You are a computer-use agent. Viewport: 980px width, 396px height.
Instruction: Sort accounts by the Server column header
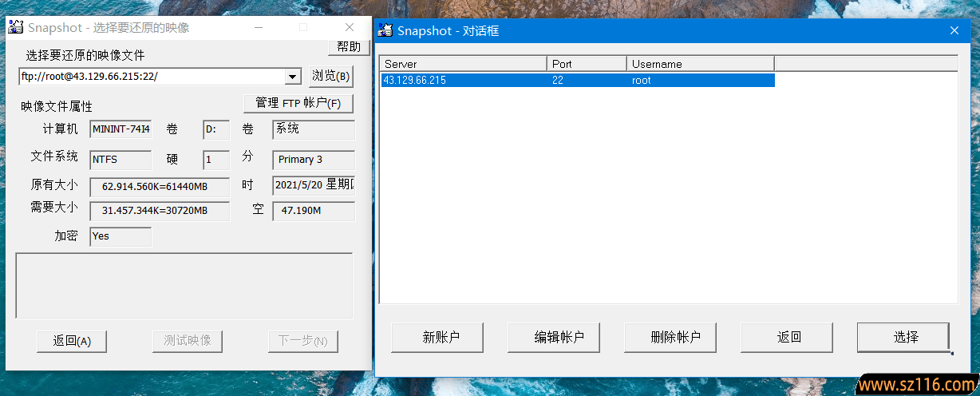point(463,64)
